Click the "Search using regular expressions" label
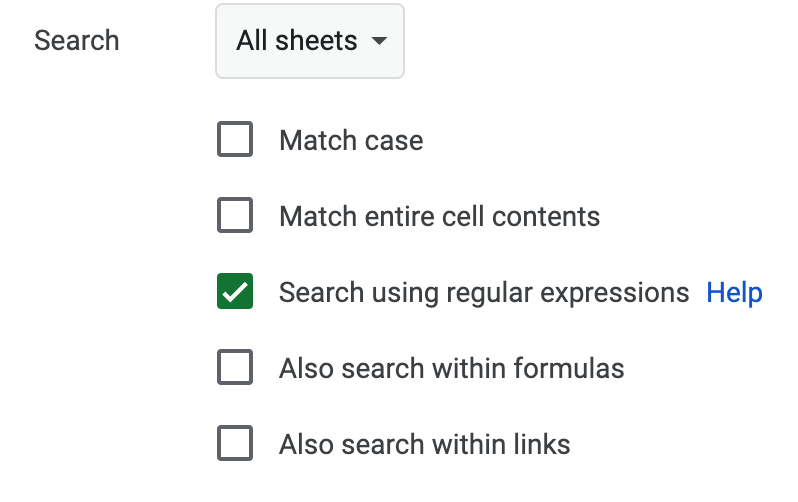The image size is (798, 502). pyautogui.click(x=484, y=292)
